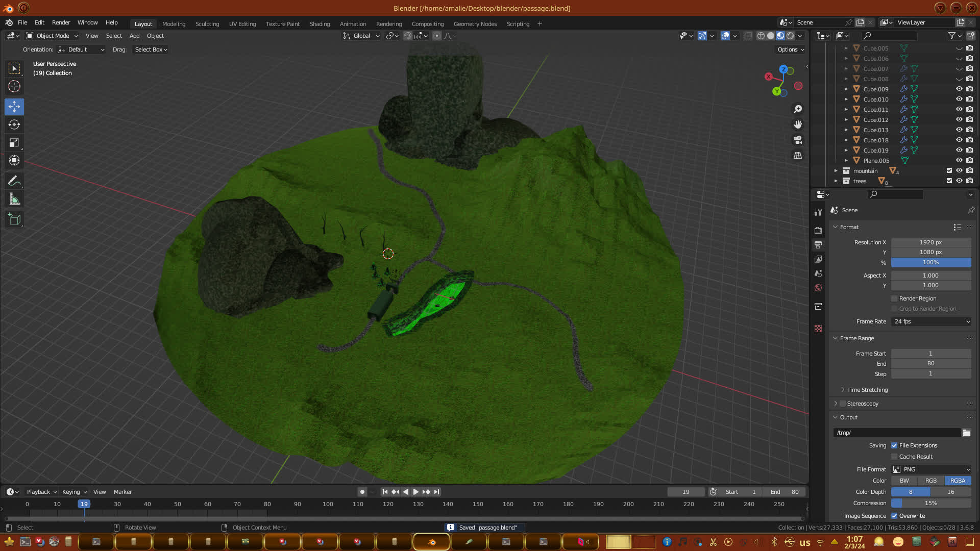Select RGB color mode button
The height and width of the screenshot is (551, 980).
coord(931,481)
